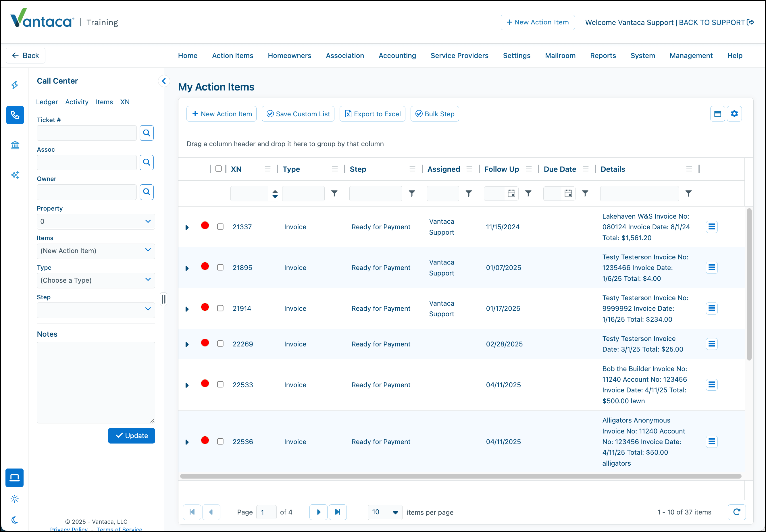Open row menu icon for XN 21895

click(712, 268)
